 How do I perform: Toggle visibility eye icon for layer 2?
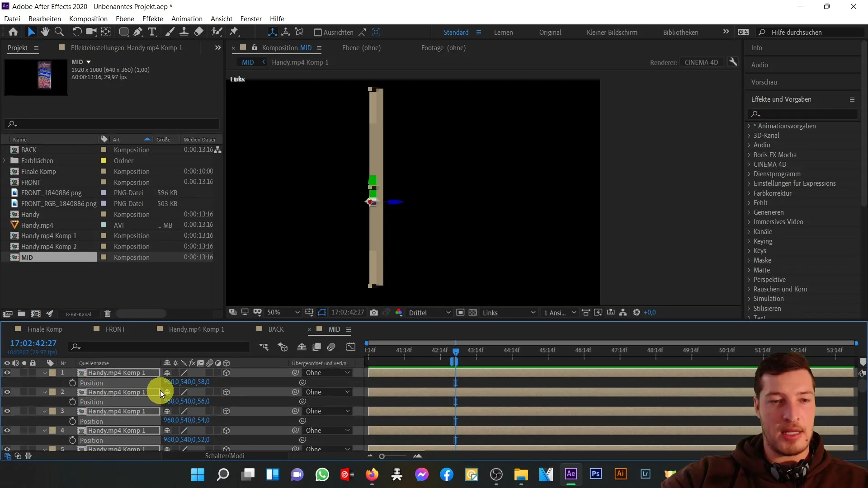tap(7, 392)
